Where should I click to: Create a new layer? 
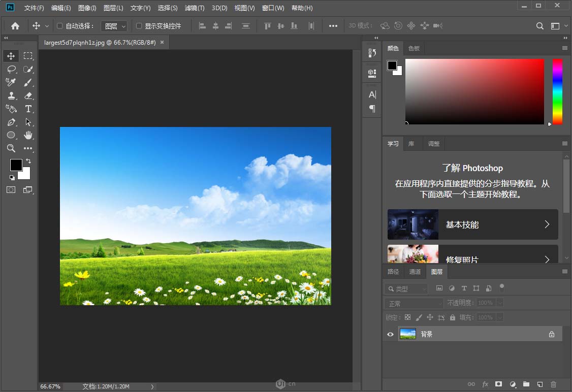[x=540, y=384]
